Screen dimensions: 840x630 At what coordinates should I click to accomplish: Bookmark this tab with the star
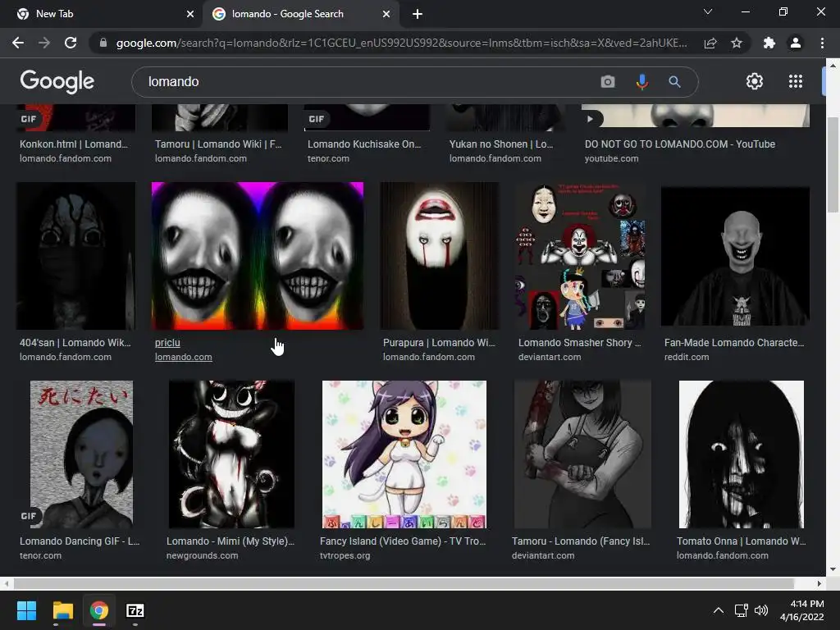tap(737, 43)
